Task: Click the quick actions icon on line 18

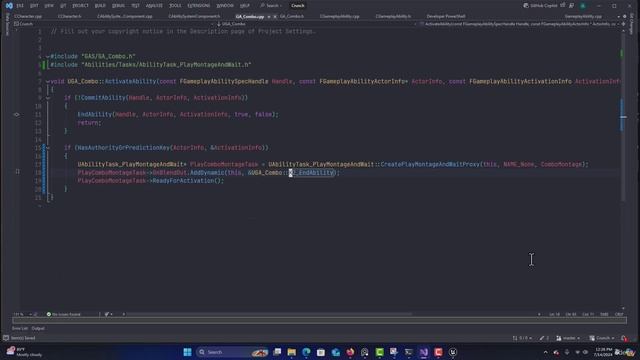Action: (17, 172)
